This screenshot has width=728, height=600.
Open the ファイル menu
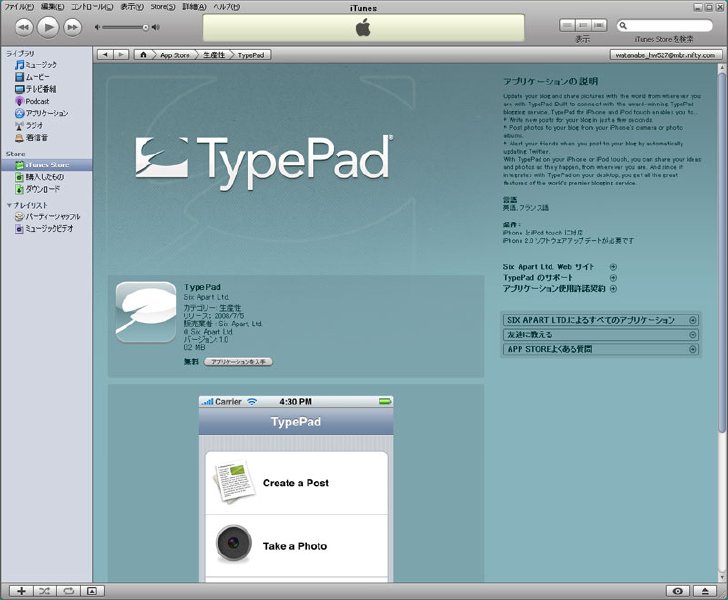click(19, 7)
